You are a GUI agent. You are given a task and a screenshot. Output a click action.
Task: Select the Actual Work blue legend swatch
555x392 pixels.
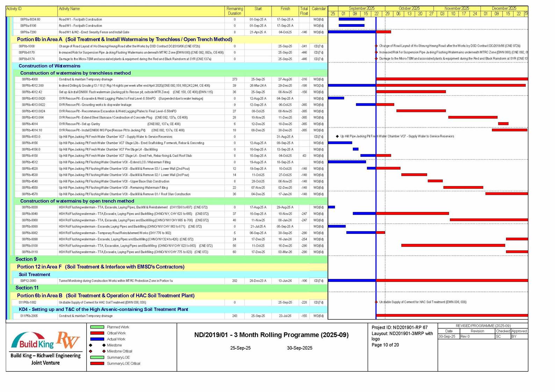click(x=97, y=339)
